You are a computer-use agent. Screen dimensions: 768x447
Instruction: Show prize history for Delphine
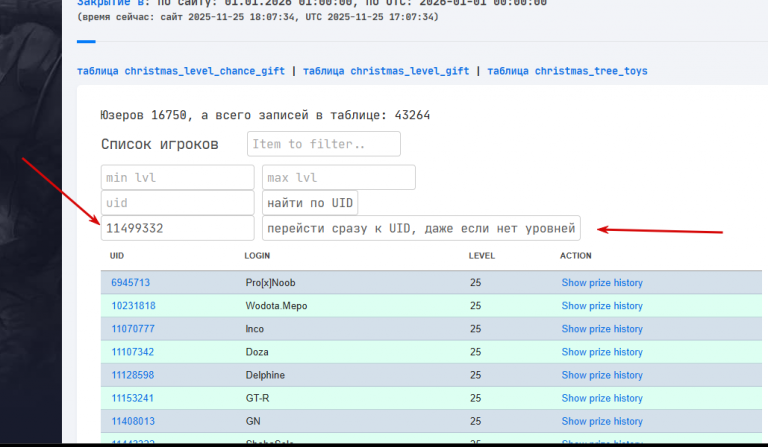[602, 375]
